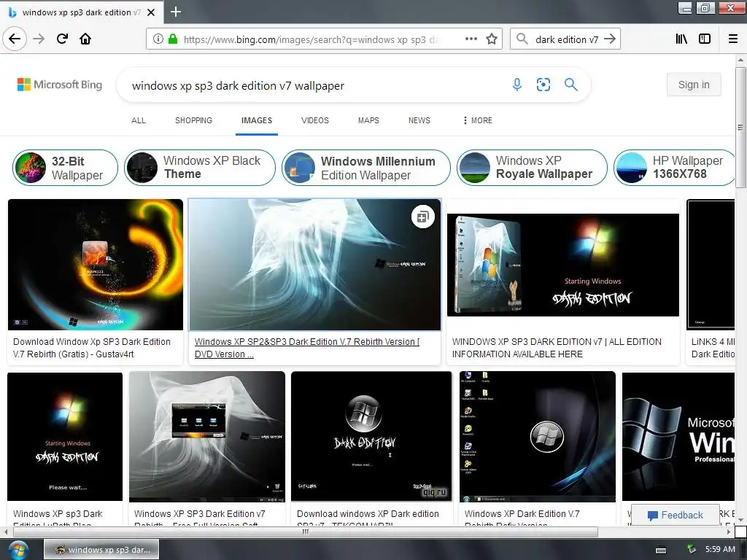
Task: Close the 'windows xp sp3 dark edition' tab
Action: pyautogui.click(x=151, y=12)
